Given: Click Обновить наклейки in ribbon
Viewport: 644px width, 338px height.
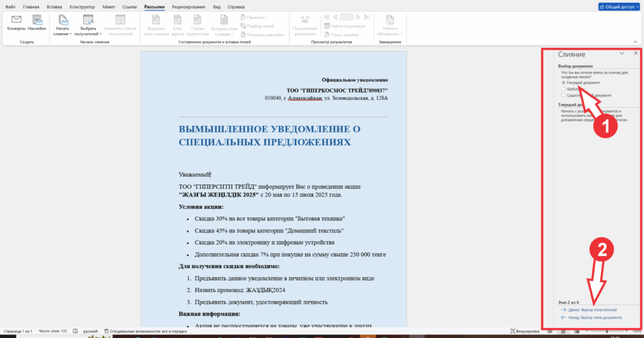Looking at the screenshot, I should click(x=262, y=35).
